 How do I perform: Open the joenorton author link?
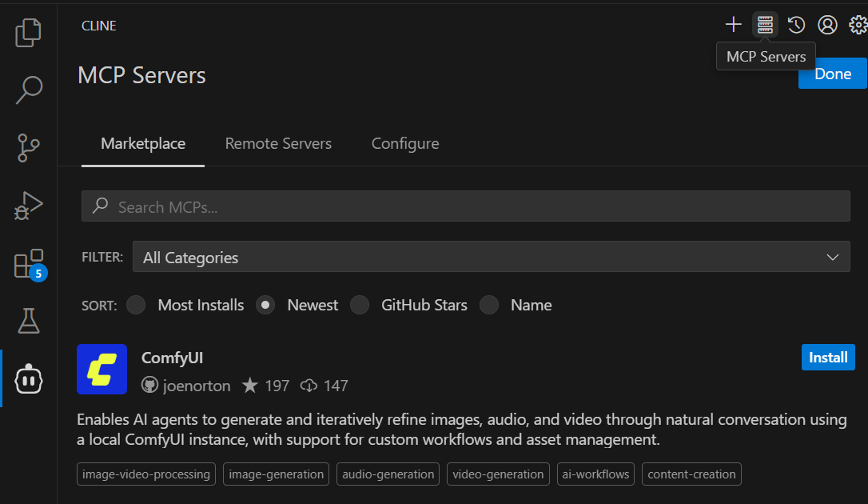(197, 386)
